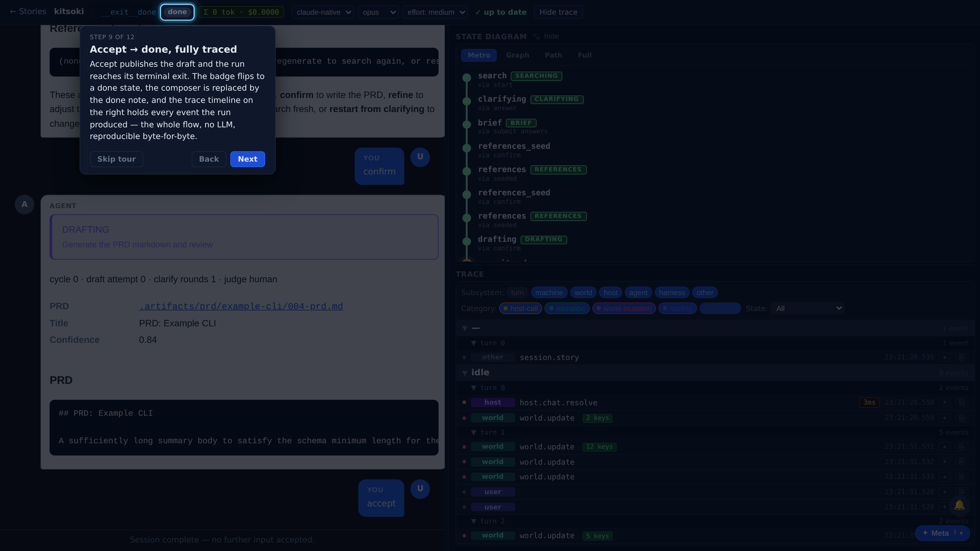Click the orange dot on host.chat.resolve row

point(464,402)
